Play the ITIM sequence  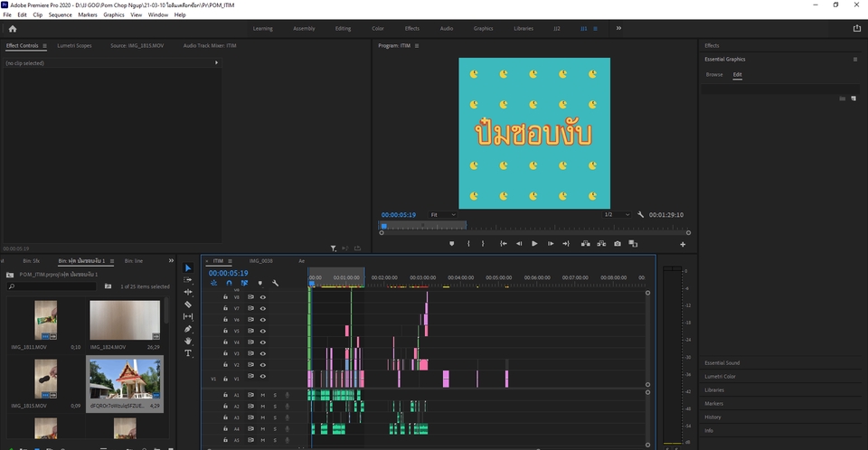coord(534,244)
